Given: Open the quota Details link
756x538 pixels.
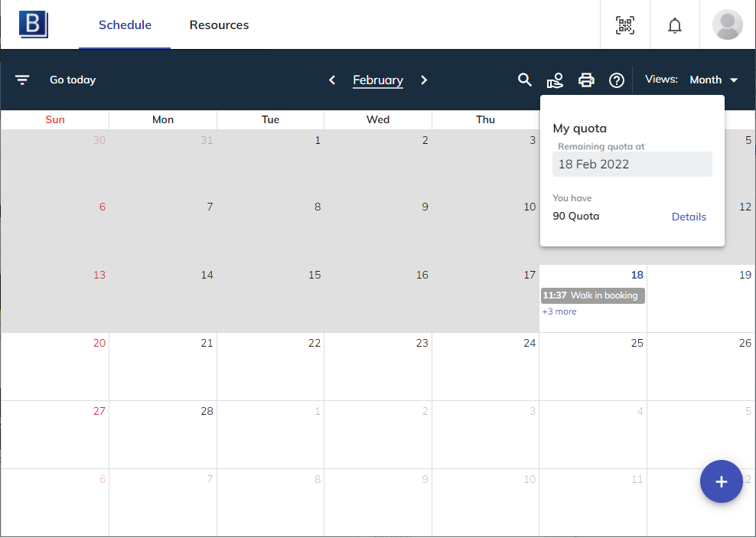Looking at the screenshot, I should pyautogui.click(x=689, y=217).
